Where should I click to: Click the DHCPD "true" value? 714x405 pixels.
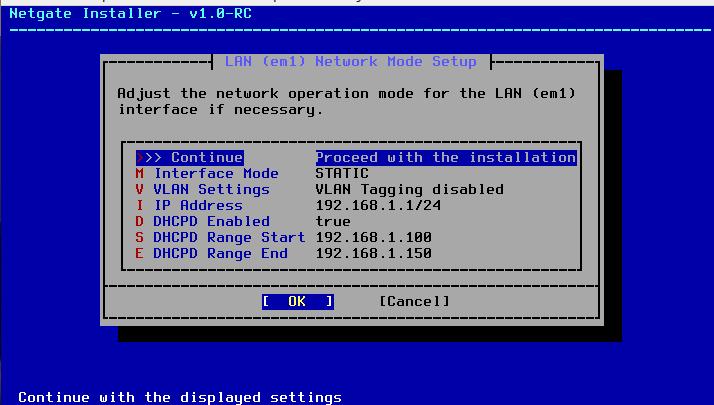pos(333,221)
